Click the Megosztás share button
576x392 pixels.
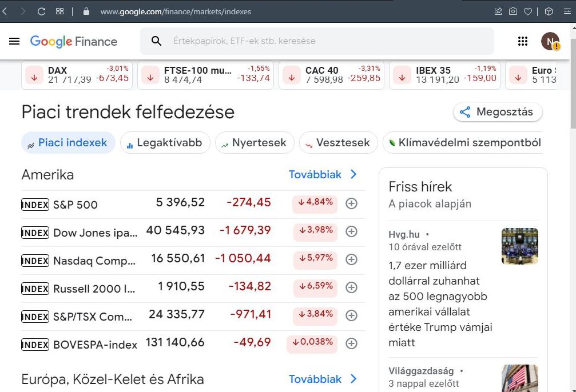click(x=498, y=112)
